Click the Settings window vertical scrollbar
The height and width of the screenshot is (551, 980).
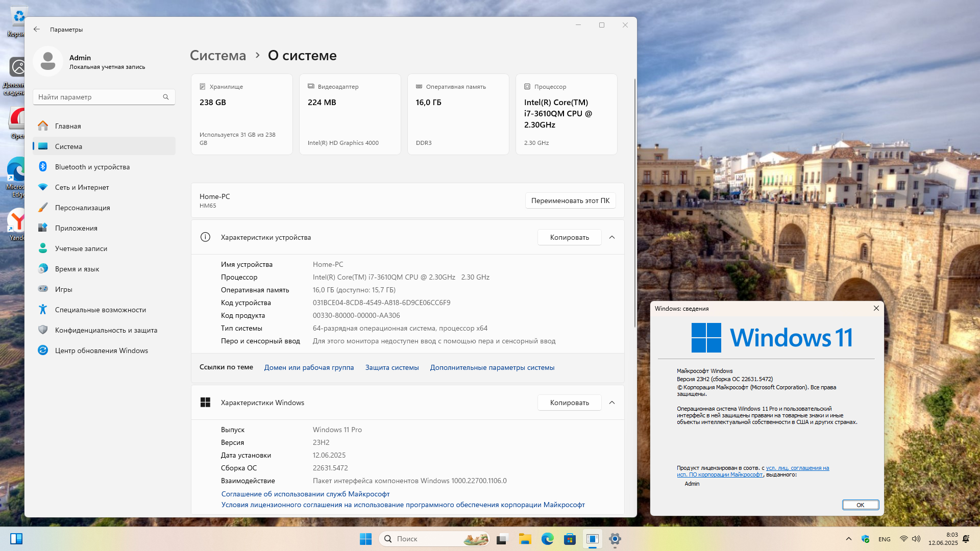coord(634,204)
